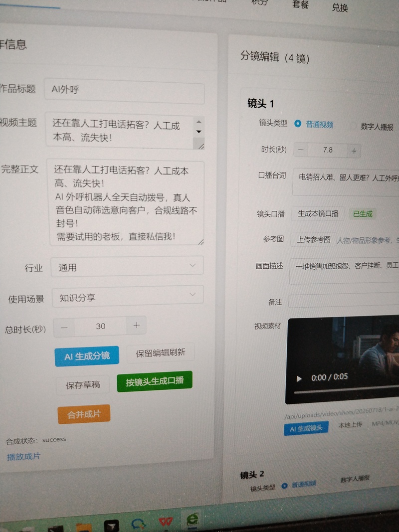This screenshot has height=532, width=399.
Task: Click orange 合并成片 button
Action: point(84,414)
